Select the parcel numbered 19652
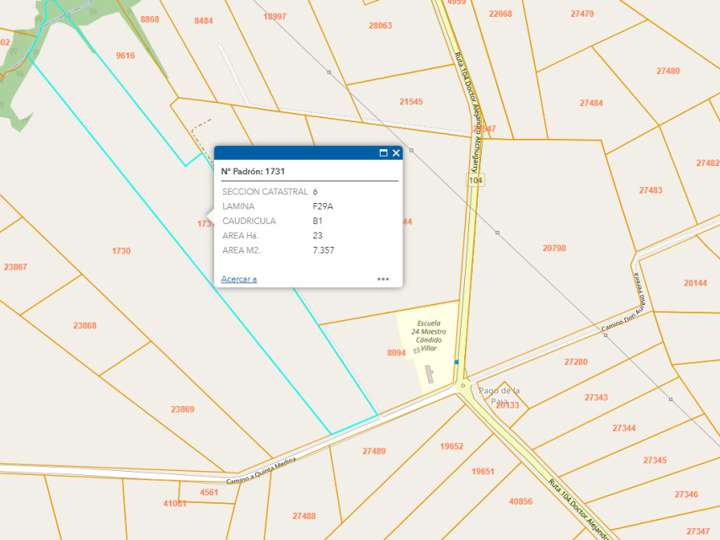Screen dimensions: 720x540 coord(452,446)
